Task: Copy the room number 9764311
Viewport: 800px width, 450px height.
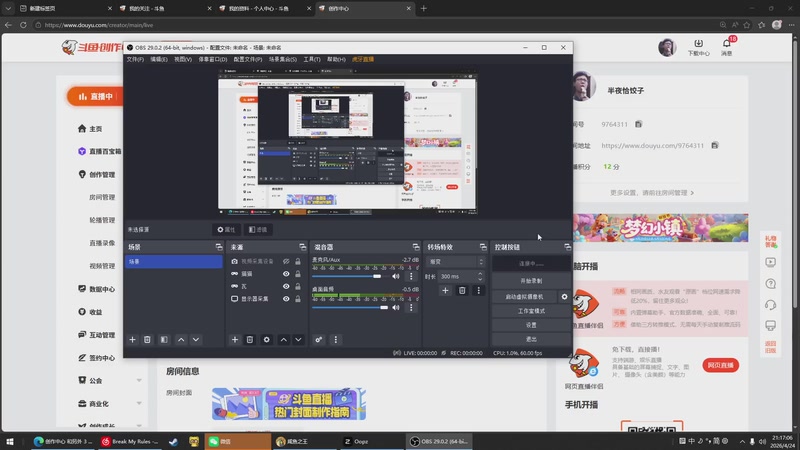Action: click(x=638, y=124)
